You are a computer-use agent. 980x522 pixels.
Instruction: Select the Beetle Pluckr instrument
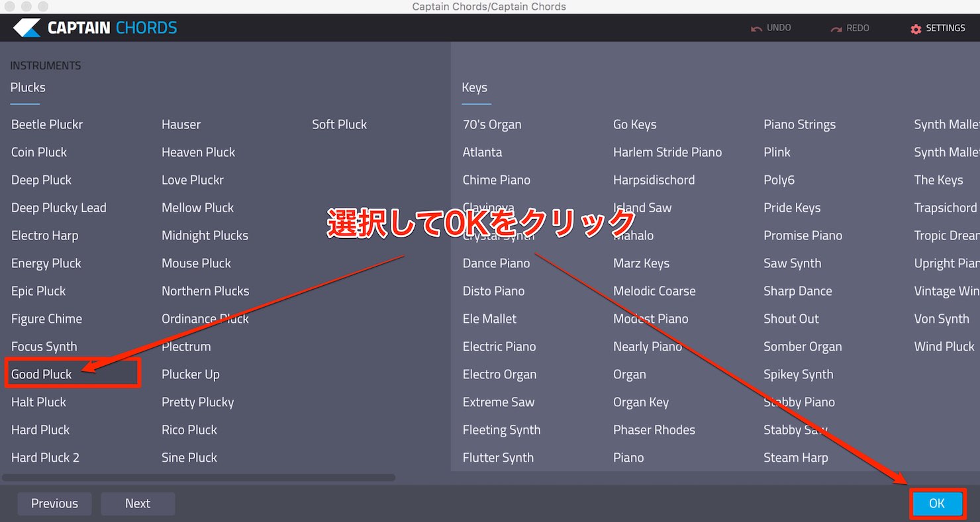pos(47,124)
